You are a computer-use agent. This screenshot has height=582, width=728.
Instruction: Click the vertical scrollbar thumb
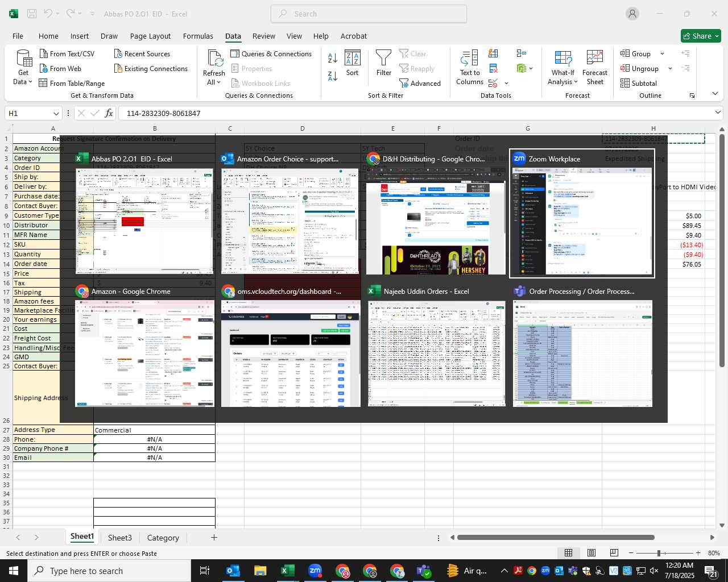tap(722, 250)
